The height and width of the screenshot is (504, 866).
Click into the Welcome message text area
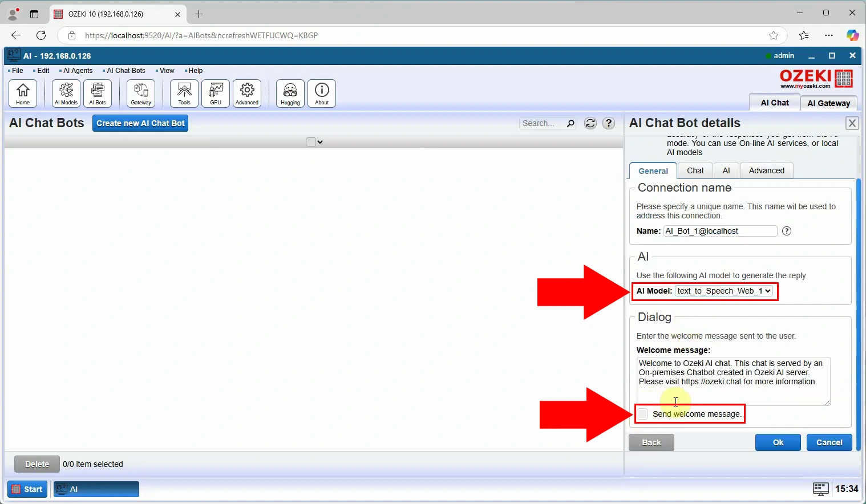(733, 381)
